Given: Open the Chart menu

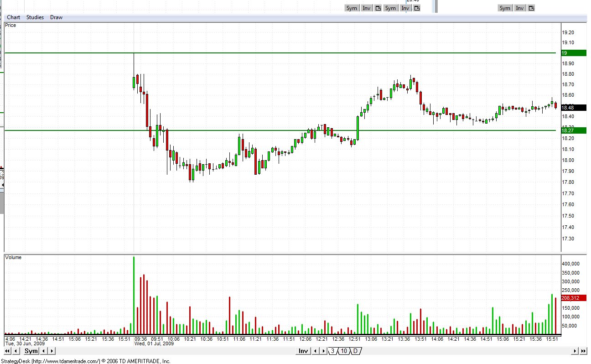Looking at the screenshot, I should [x=13, y=17].
